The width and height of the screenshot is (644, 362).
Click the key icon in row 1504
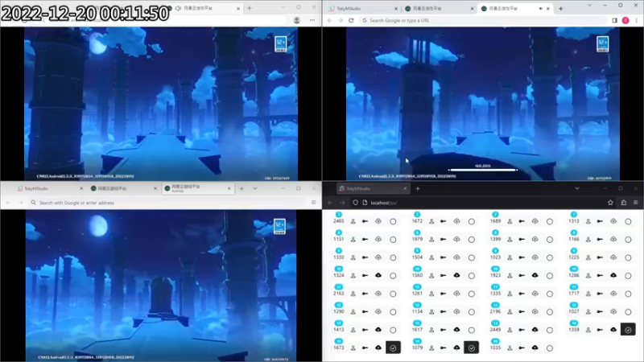[x=444, y=257]
